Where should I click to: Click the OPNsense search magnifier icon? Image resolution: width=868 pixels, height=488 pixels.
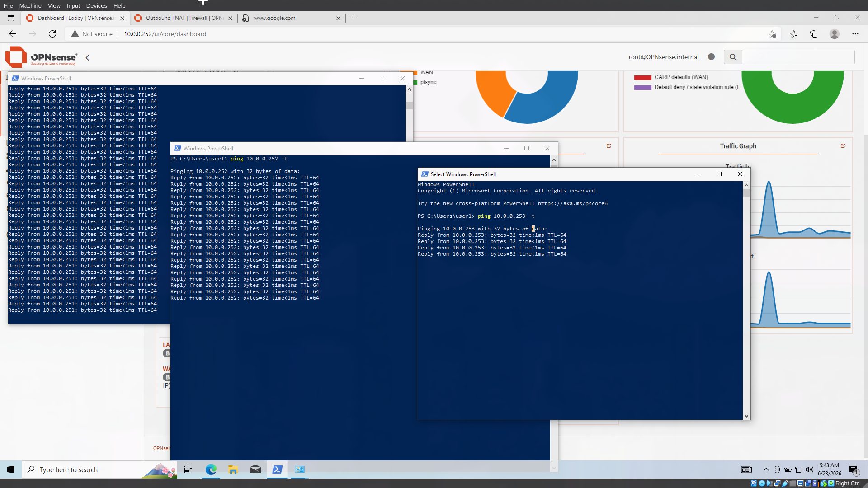pos(733,57)
